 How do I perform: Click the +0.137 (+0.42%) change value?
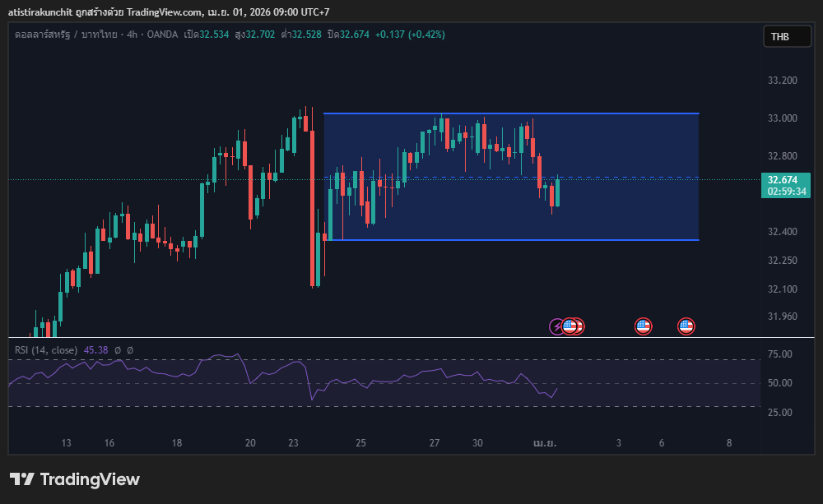[411, 35]
